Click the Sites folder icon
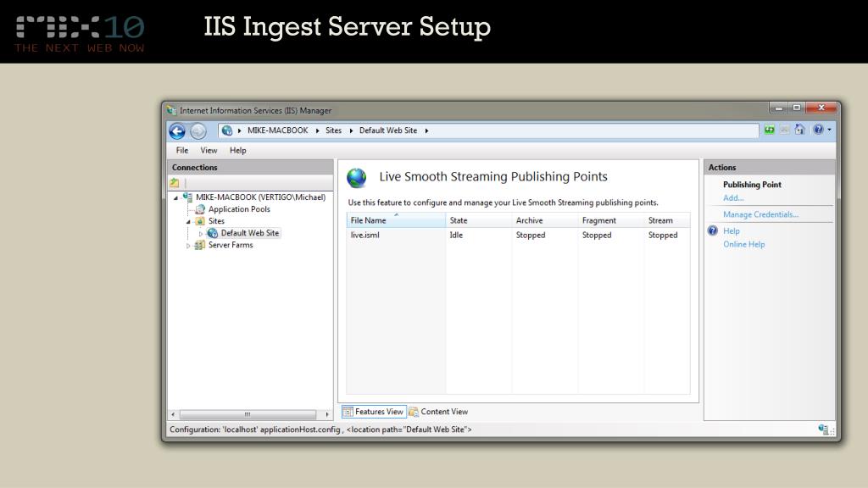The image size is (868, 488). coord(200,221)
